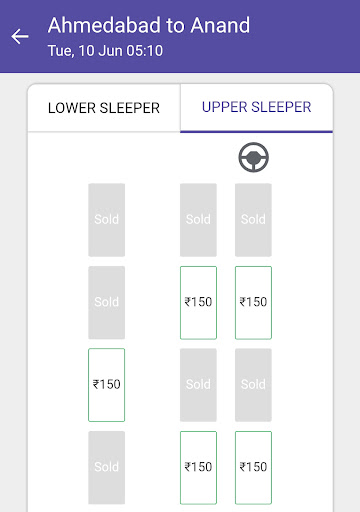
Task: Tap sold seat in second row, left column
Action: [107, 303]
